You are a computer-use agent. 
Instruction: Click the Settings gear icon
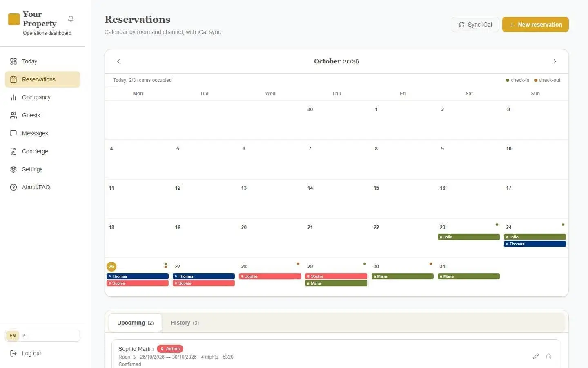(x=13, y=169)
